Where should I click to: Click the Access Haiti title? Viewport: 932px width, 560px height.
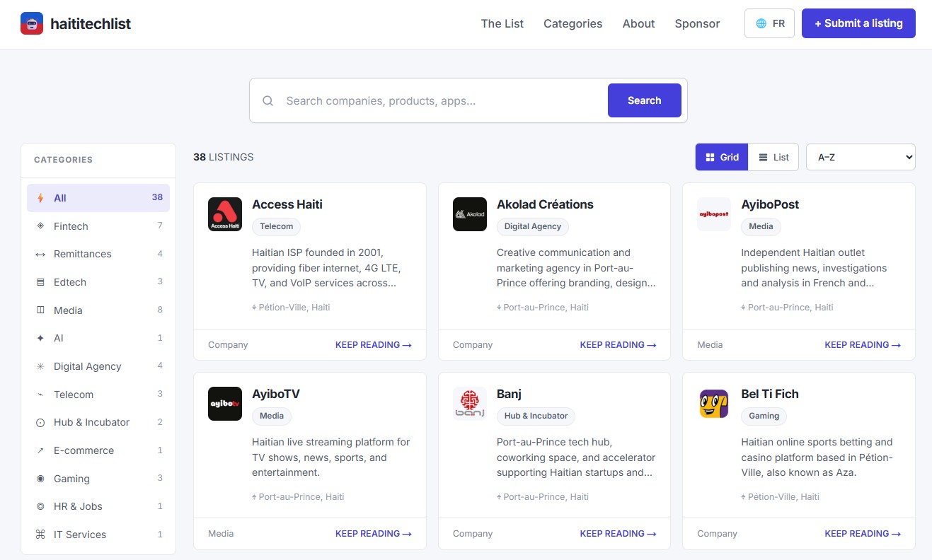(x=287, y=204)
